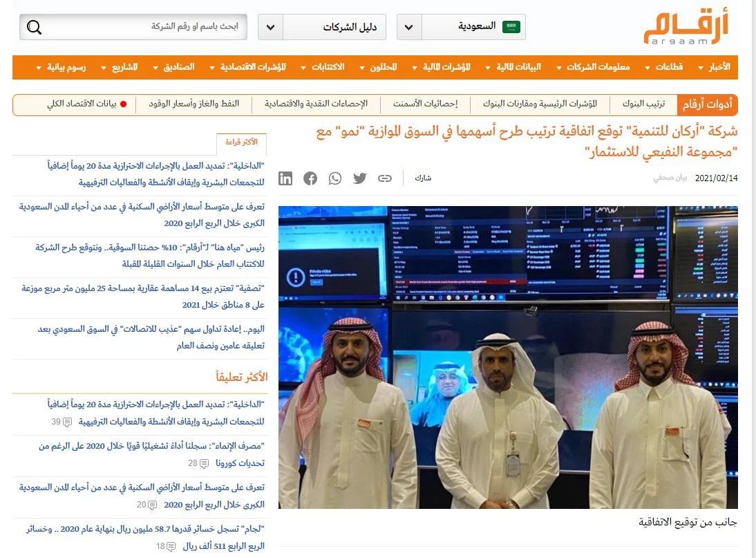
Task: Open لجام losses news item
Action: click(145, 537)
